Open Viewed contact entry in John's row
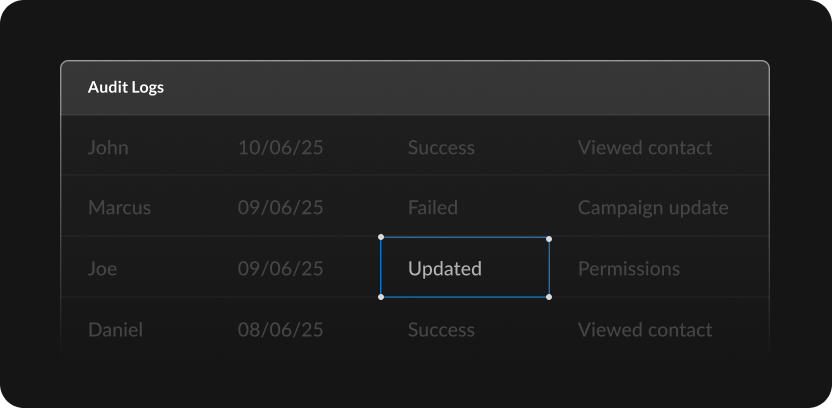832x408 pixels. pyautogui.click(x=645, y=147)
